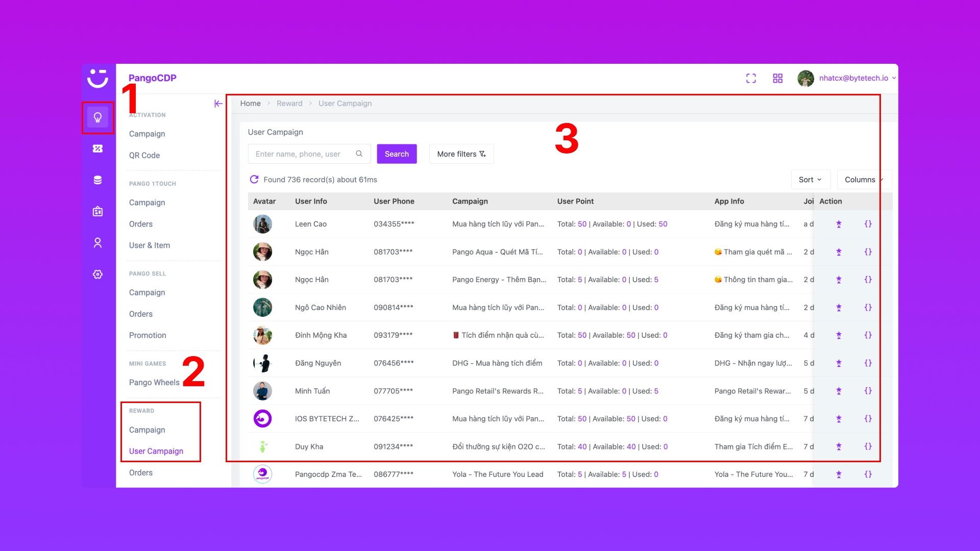This screenshot has height=551, width=980.
Task: Open the settings gear sidebar icon
Action: [97, 274]
